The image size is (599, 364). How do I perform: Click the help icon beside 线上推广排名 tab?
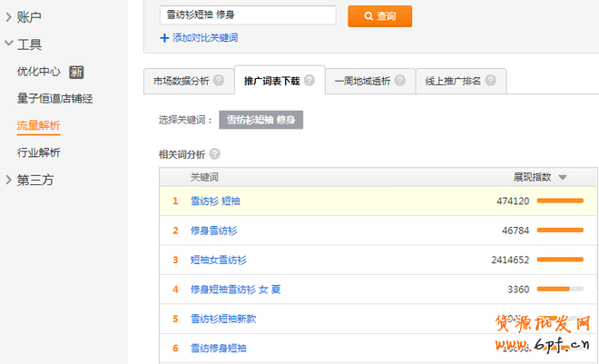(491, 81)
